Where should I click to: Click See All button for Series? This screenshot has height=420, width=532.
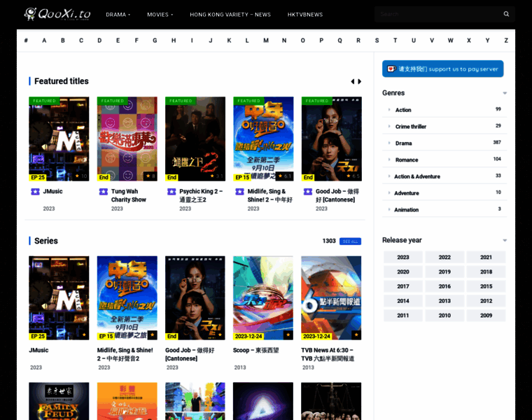(350, 241)
